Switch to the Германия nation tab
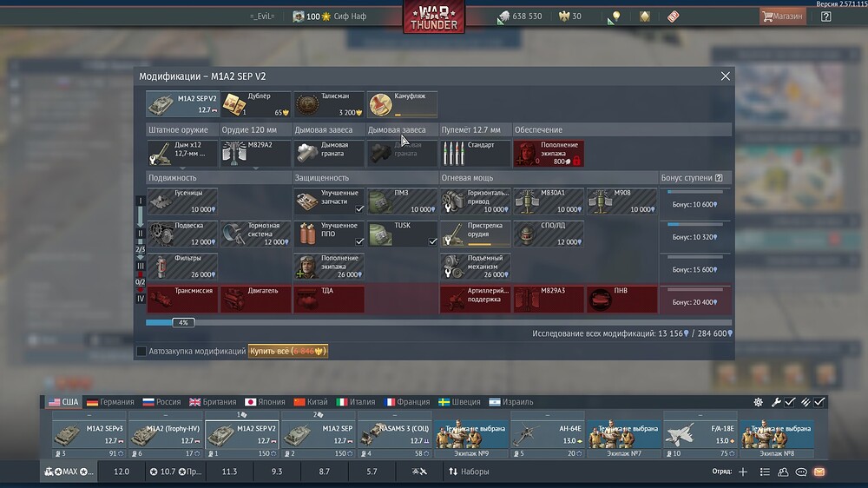Viewport: 868px width, 488px height. pyautogui.click(x=111, y=402)
